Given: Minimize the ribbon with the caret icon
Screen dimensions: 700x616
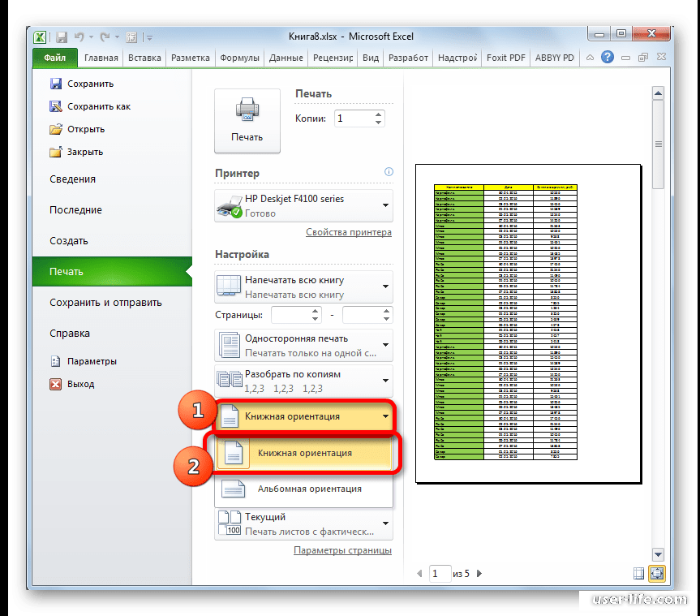Looking at the screenshot, I should pos(590,58).
